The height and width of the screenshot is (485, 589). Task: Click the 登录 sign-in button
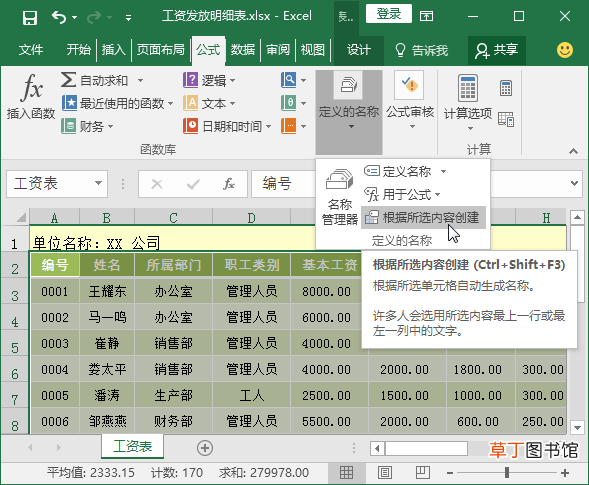389,14
